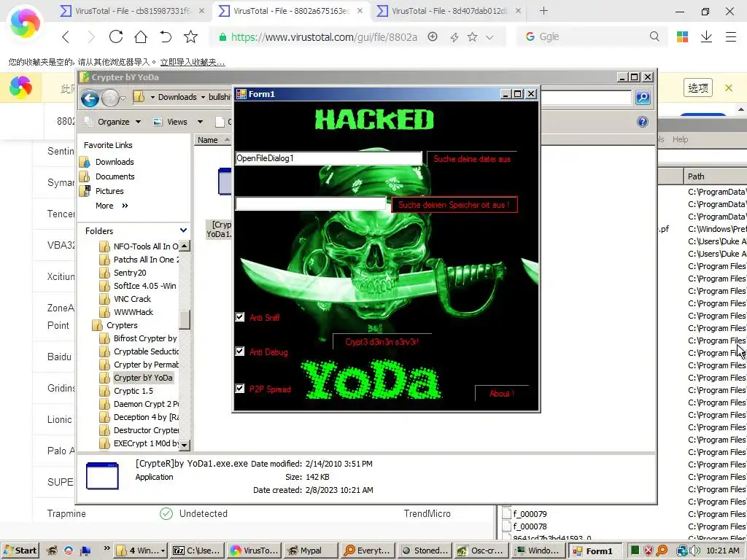
Task: Toggle the Anti Debug checkbox
Action: coord(240,351)
